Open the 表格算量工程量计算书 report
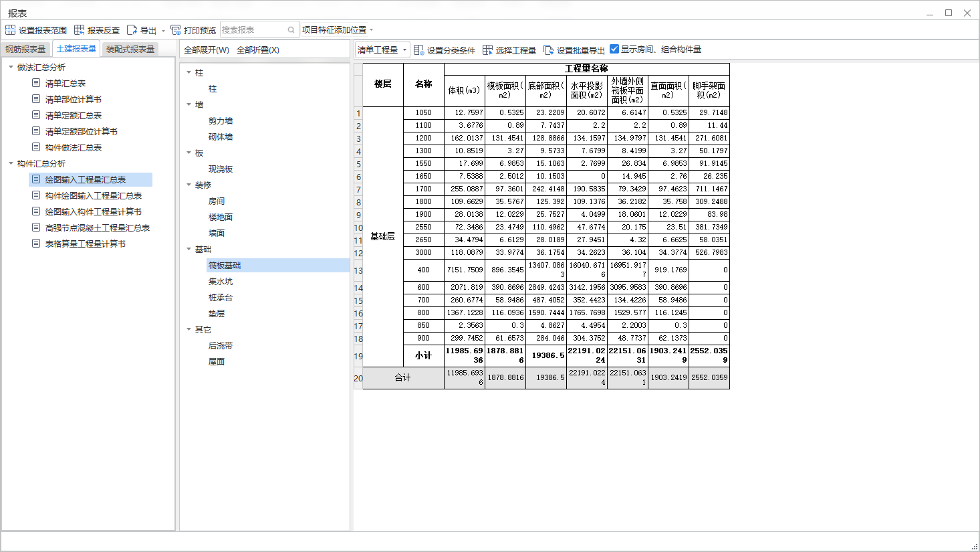 (x=86, y=244)
